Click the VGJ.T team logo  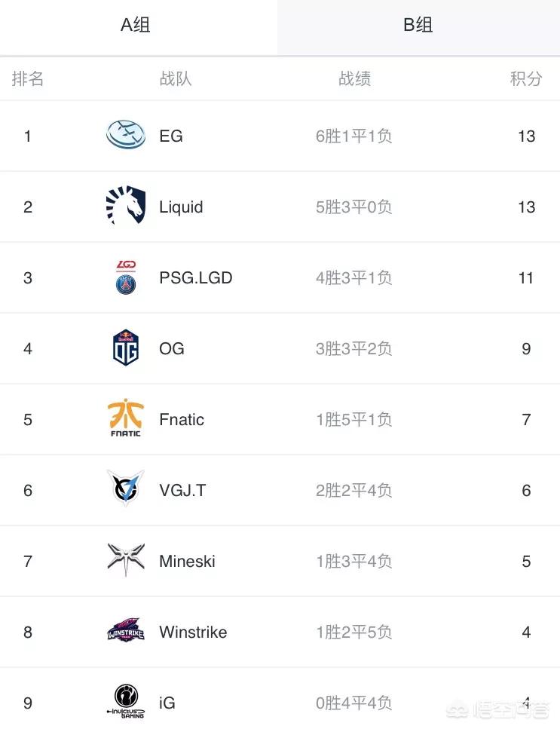tap(125, 489)
